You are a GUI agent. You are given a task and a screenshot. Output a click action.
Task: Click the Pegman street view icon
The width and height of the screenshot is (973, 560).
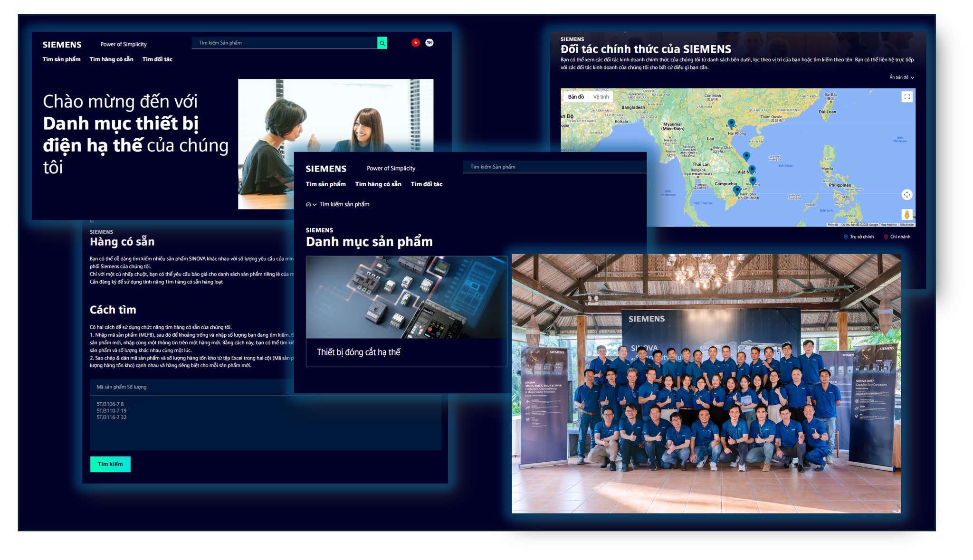(907, 215)
